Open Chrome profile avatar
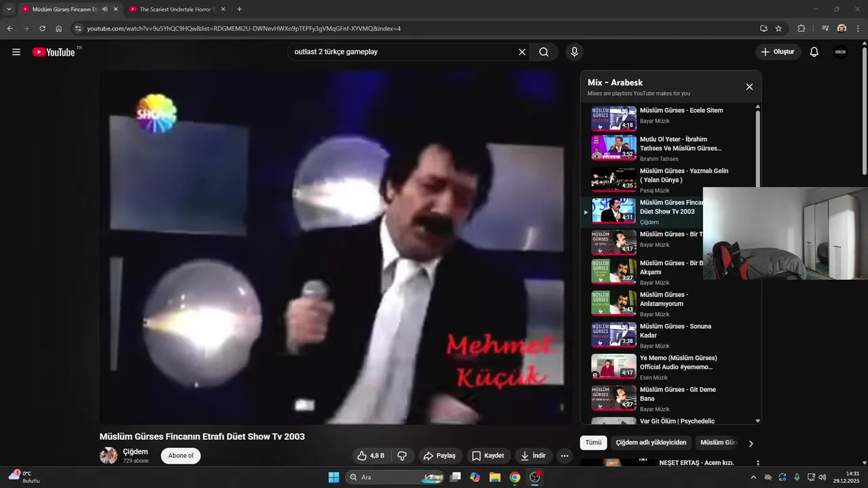Image resolution: width=868 pixels, height=488 pixels. pyautogui.click(x=842, y=28)
